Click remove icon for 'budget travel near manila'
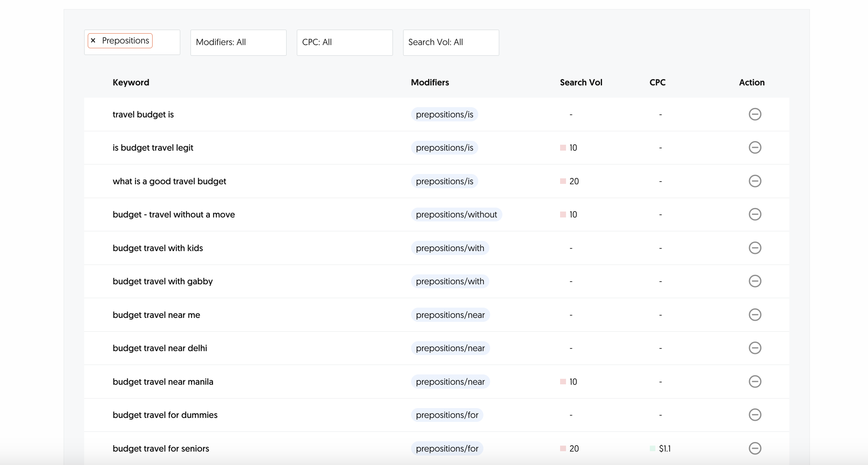This screenshot has width=868, height=465. (755, 382)
